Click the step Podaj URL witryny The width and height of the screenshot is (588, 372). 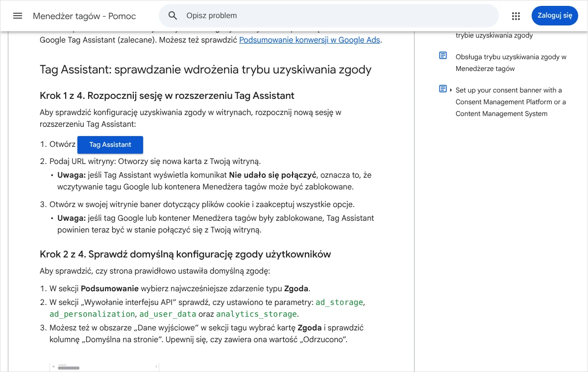(x=155, y=161)
